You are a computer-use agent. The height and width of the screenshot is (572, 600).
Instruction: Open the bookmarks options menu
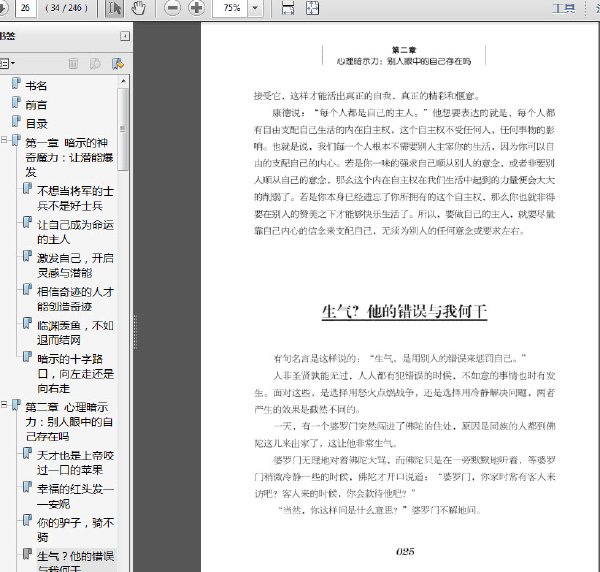point(7,63)
